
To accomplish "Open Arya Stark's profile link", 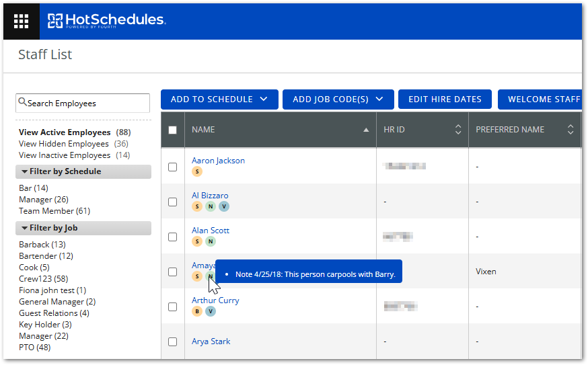I will (211, 341).
